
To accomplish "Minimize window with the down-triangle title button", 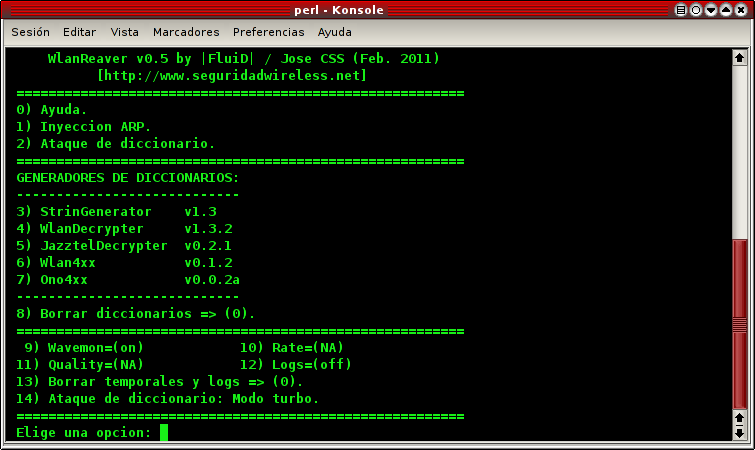I will click(711, 10).
